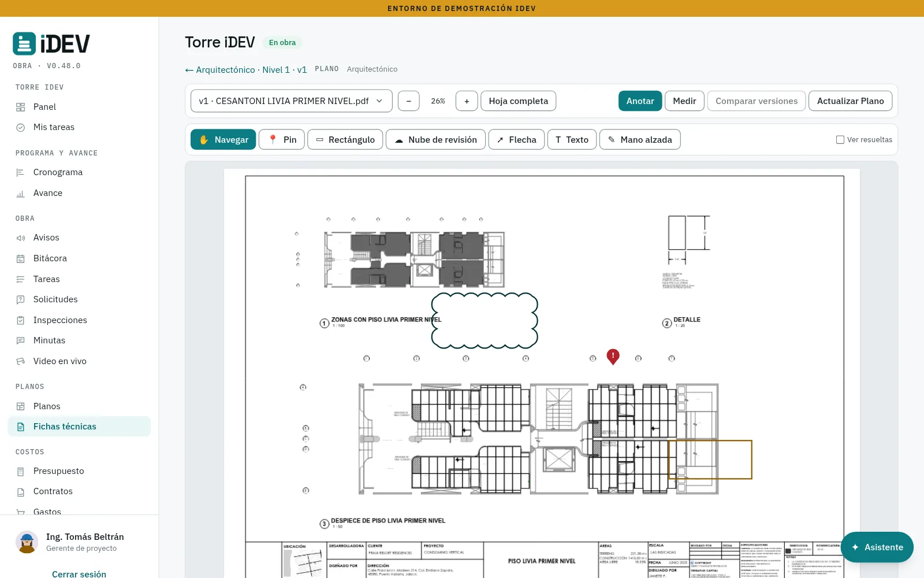Go back via Arquitectónico · Nivel 1 · v1 link
This screenshot has width=924, height=578.
click(246, 69)
